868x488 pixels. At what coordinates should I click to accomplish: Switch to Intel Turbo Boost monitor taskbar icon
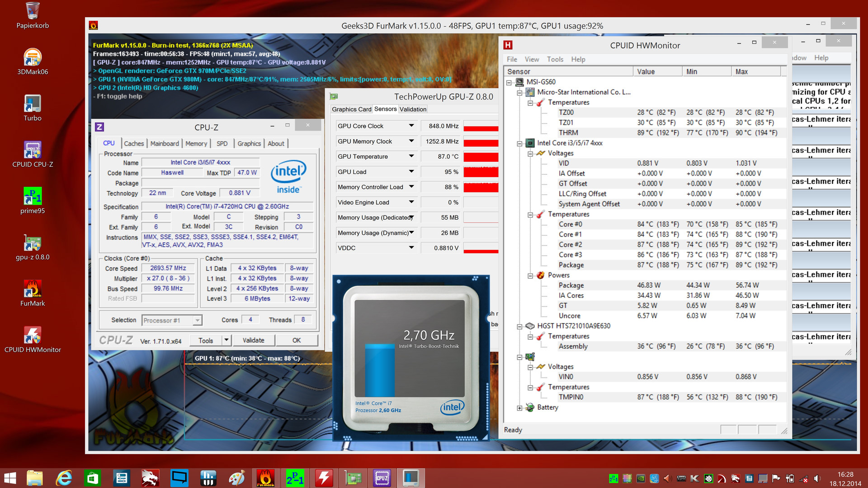[x=411, y=478]
